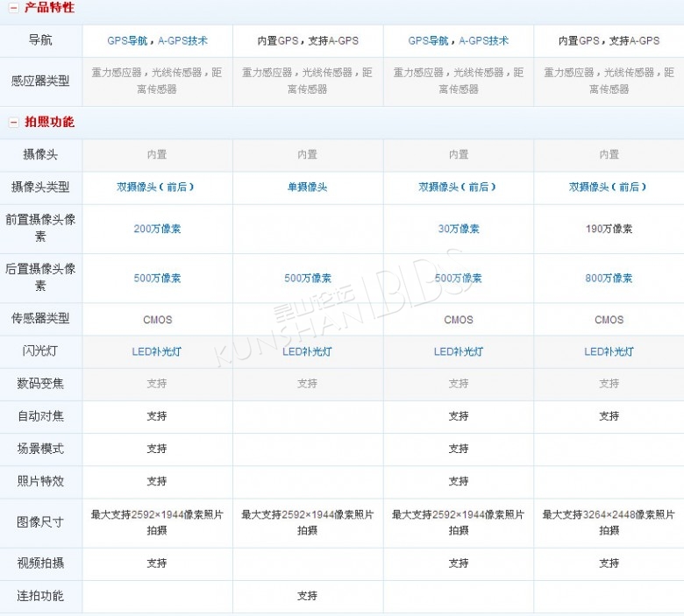
Task: Click 2592×1944 image size in the third column
Action: tap(458, 523)
